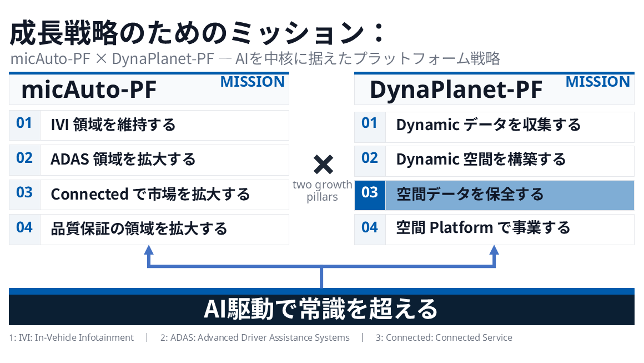Click the micAuto-PF 04 number badge

[24, 230]
